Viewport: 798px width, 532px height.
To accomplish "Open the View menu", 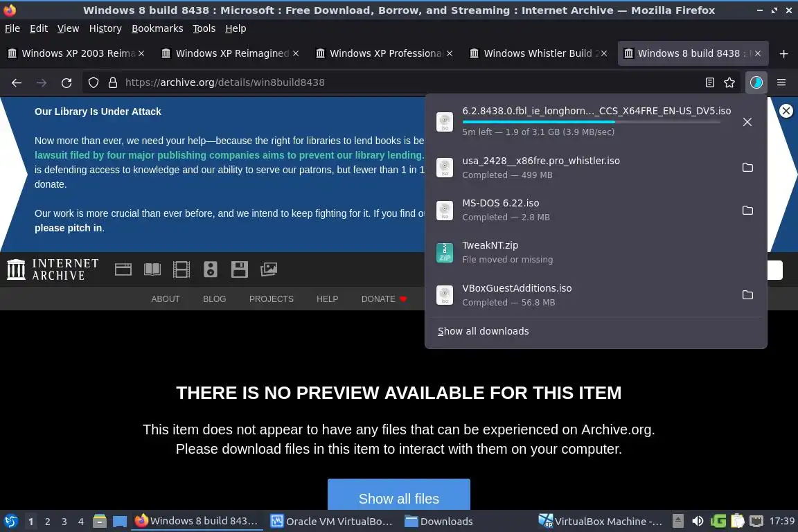I will (x=68, y=28).
